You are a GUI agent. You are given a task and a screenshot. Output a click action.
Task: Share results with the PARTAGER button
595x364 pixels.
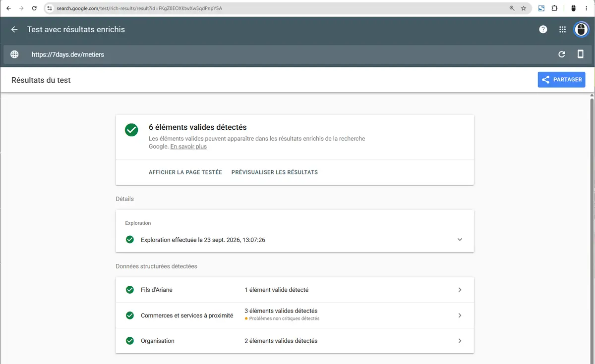pos(561,80)
